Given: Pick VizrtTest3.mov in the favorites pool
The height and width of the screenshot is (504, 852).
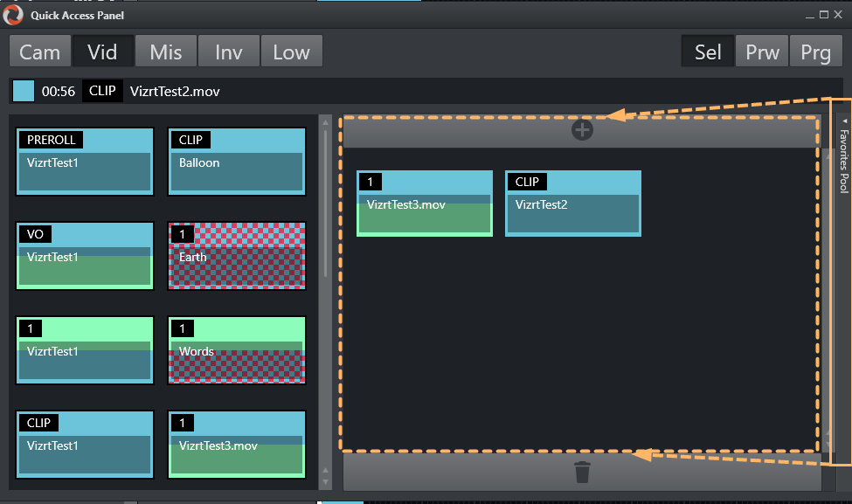Looking at the screenshot, I should click(x=424, y=204).
